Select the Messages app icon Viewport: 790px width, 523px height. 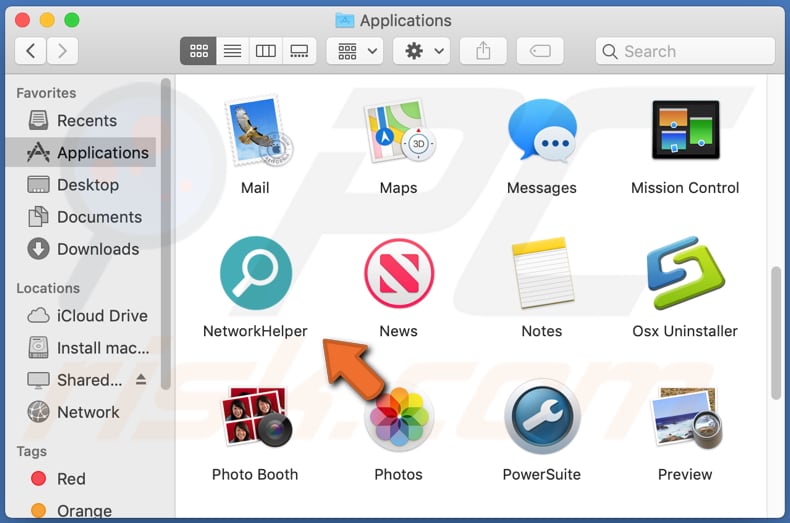[x=541, y=131]
